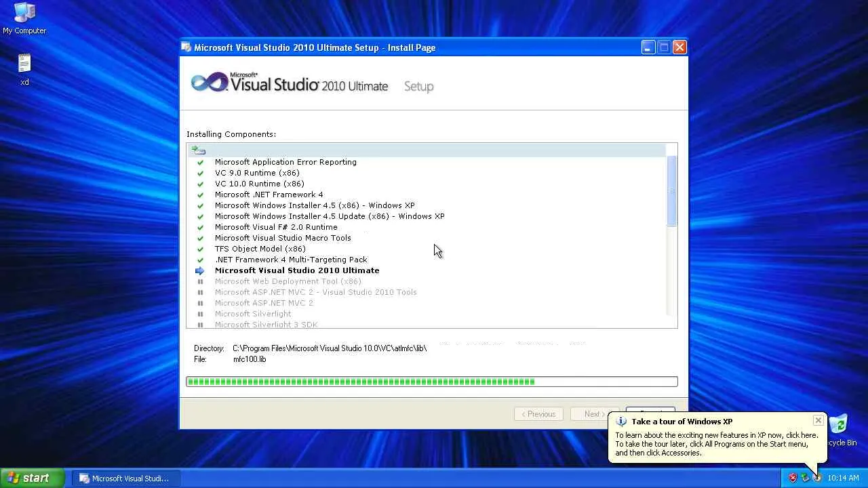The image size is (868, 488).
Task: Click the 10:14 AM taskbar clock
Action: (x=843, y=479)
